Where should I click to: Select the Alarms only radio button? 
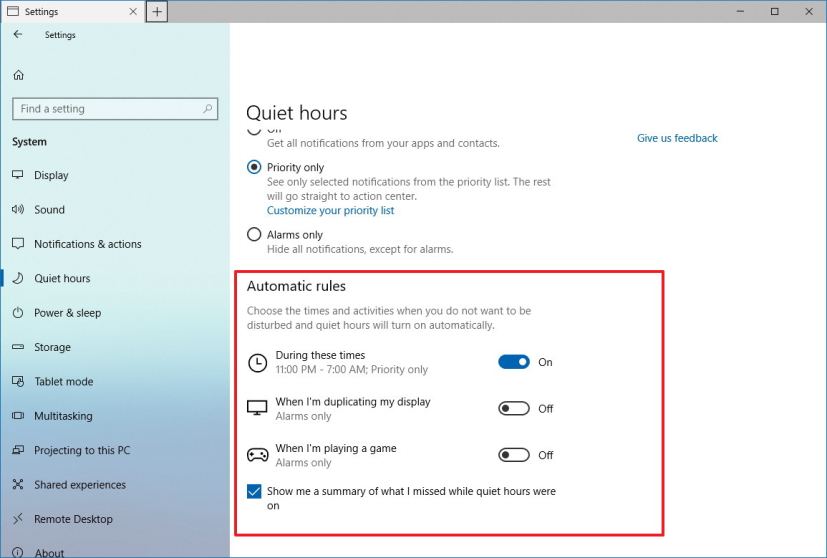pyautogui.click(x=254, y=234)
